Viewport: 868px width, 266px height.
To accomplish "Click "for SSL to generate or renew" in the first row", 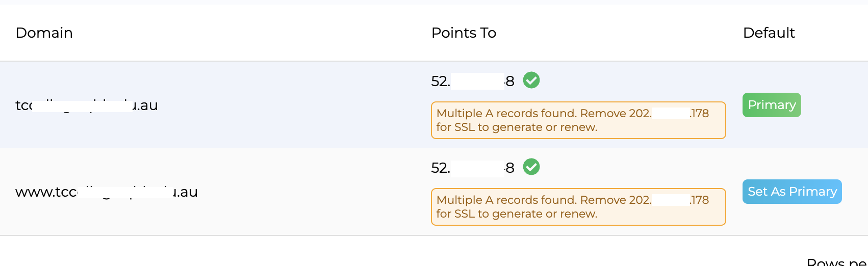I will click(517, 127).
